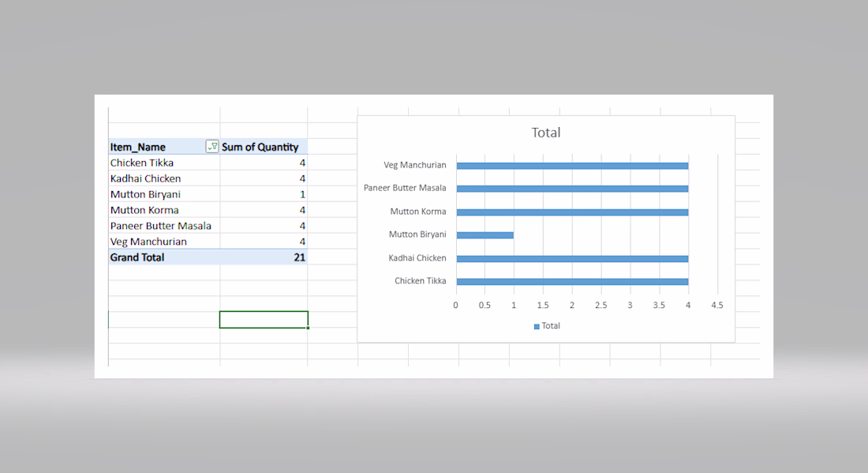Select the Sum of Quantity header cell
Screen dimensions: 868x473
pos(264,146)
